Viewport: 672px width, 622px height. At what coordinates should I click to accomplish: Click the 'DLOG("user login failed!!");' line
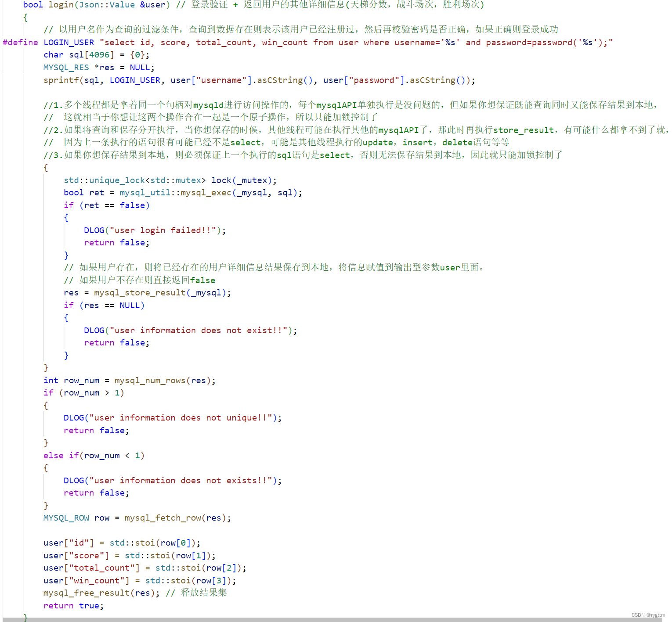155,230
